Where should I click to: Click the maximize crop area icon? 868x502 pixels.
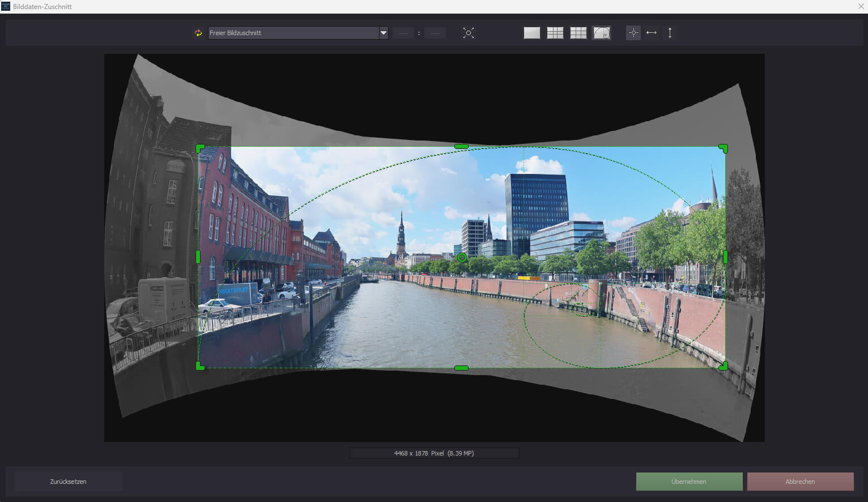[x=469, y=33]
